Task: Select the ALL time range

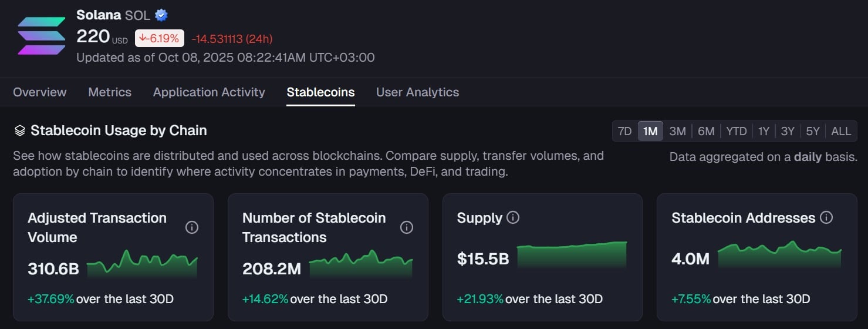Action: click(x=841, y=131)
